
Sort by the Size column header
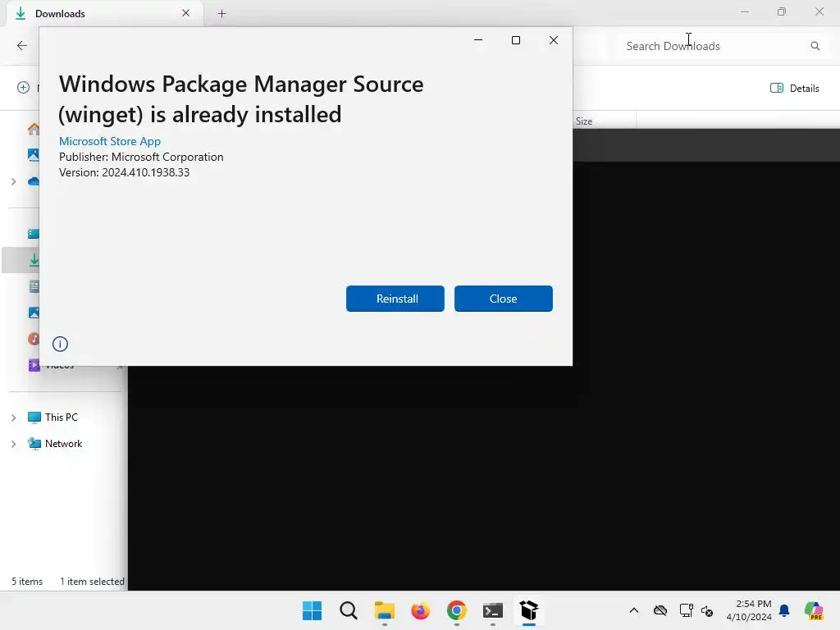tap(605, 121)
